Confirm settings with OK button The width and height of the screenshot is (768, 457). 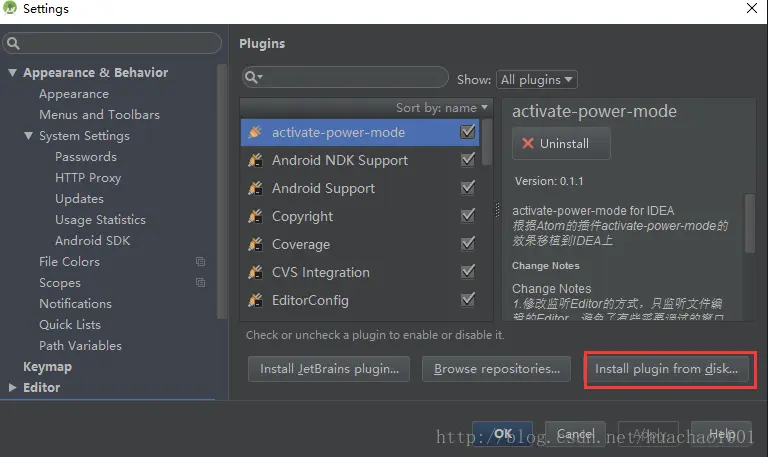[x=503, y=434]
